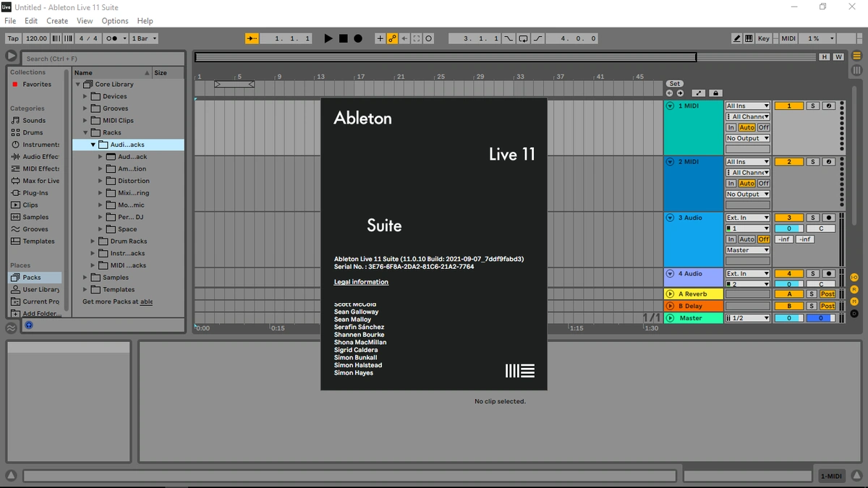The width and height of the screenshot is (868, 488).
Task: Open the Edit menu
Action: pos(32,21)
